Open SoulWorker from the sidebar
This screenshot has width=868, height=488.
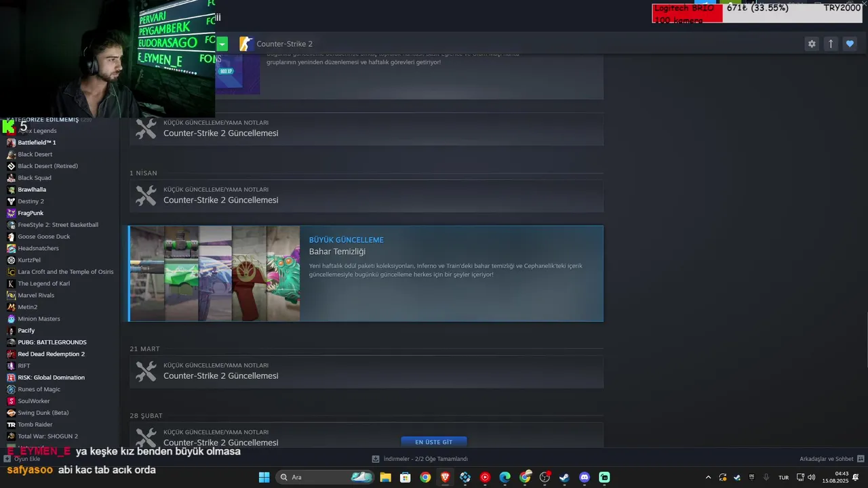coord(34,401)
